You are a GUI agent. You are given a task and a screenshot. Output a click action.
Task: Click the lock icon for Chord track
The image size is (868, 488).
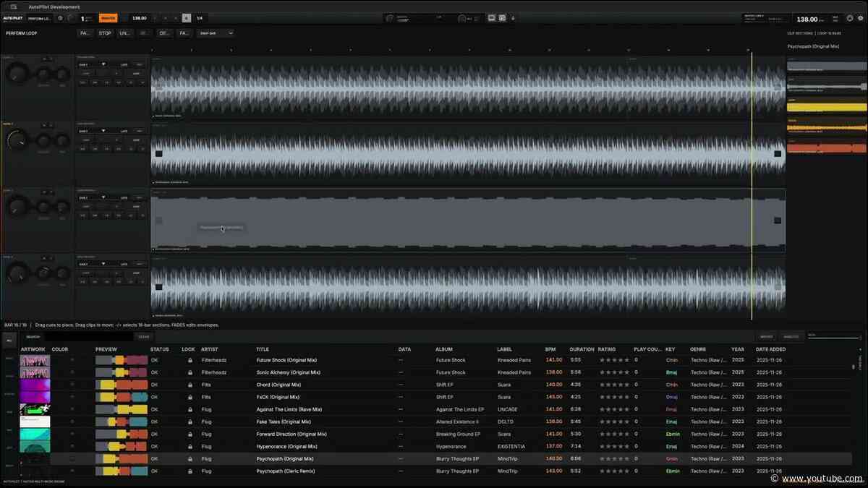pos(190,385)
